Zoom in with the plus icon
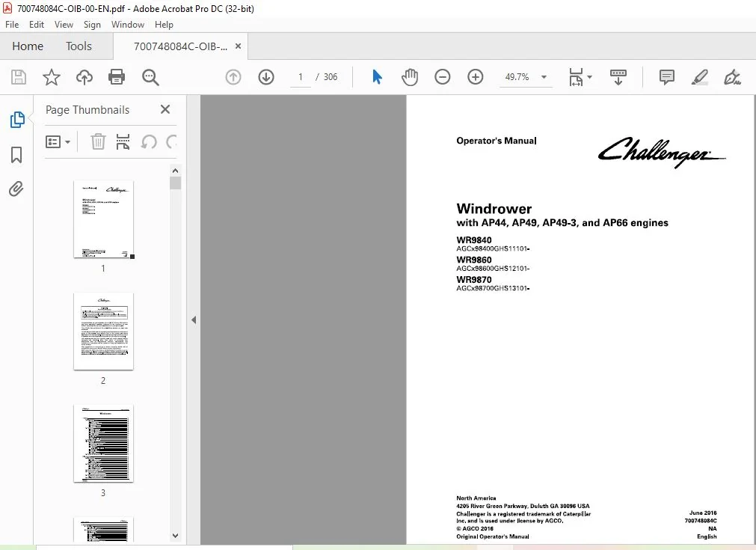Image resolution: width=756 pixels, height=550 pixels. coord(476,77)
